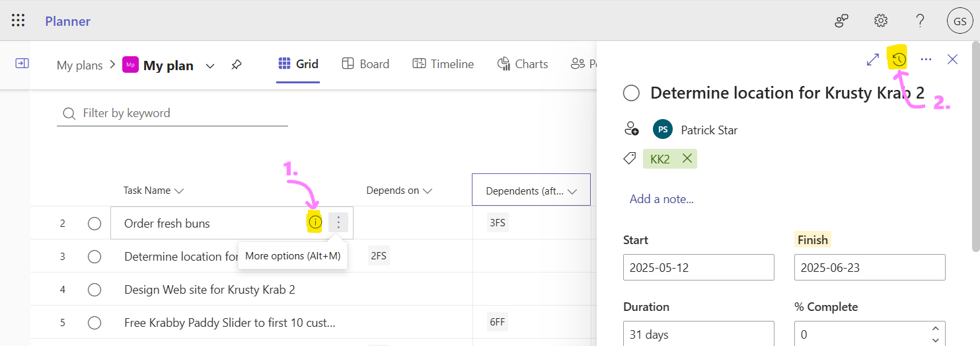The image size is (980, 346).
Task: Switch to the Grid tab
Action: (x=298, y=64)
